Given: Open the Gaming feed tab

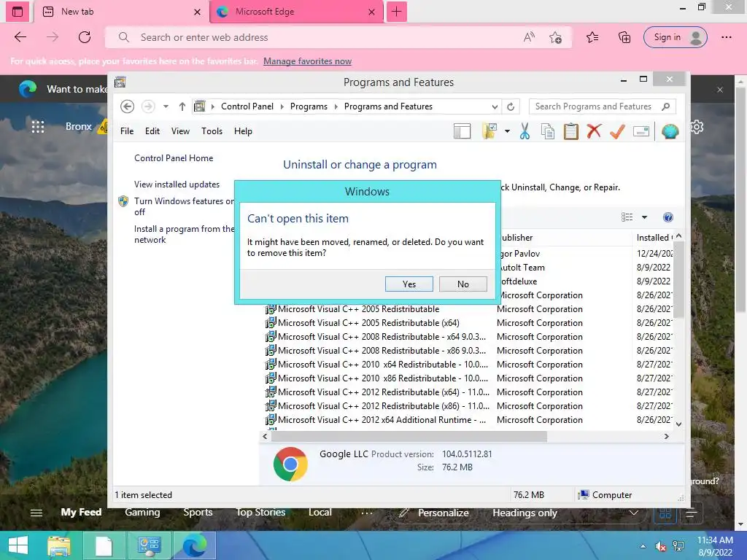Looking at the screenshot, I should click(x=142, y=513).
